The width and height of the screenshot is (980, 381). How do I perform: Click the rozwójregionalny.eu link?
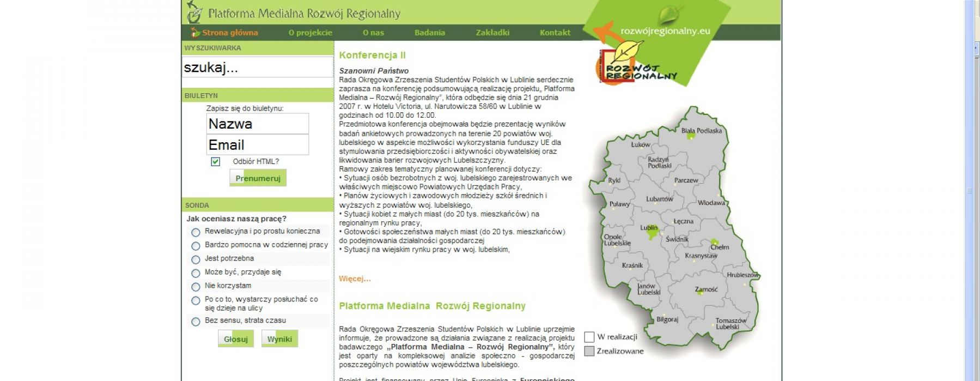[x=665, y=31]
